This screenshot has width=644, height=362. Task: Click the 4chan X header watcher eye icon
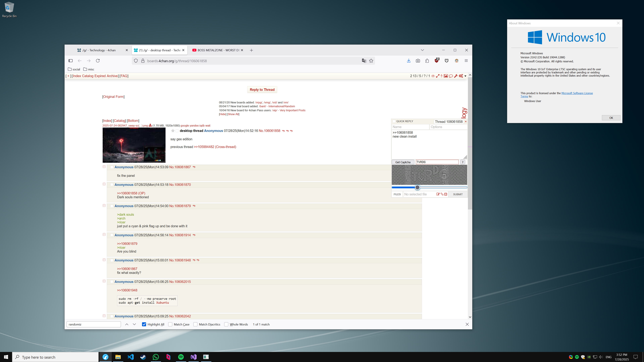click(433, 76)
